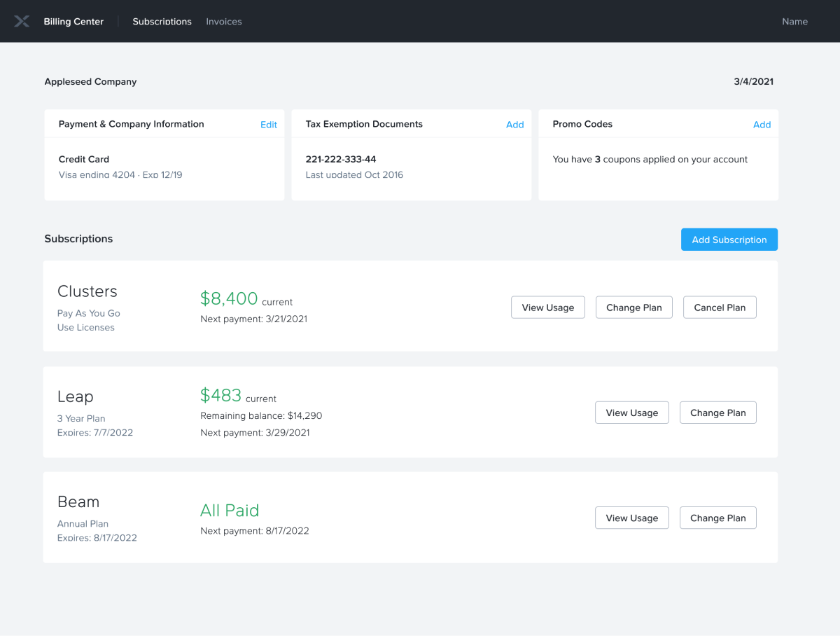Change plan for the Leap subscription

(717, 412)
